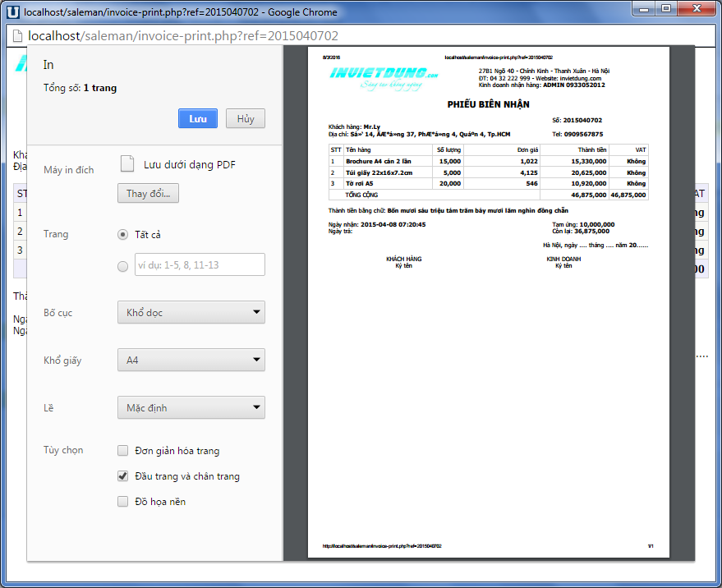Click the Hủy (Cancel) button
The image size is (722, 588).
tap(246, 119)
